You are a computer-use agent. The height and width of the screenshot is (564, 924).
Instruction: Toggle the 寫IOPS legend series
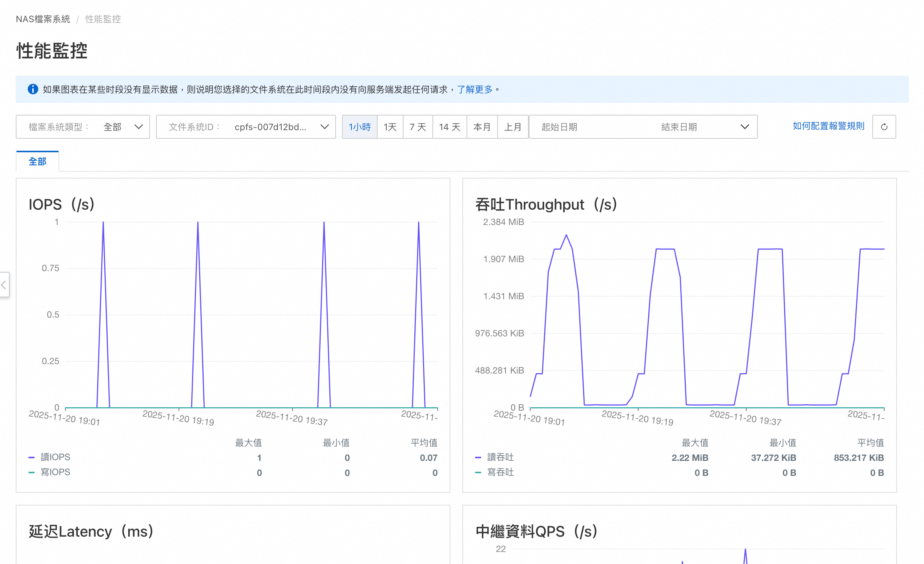(55, 472)
